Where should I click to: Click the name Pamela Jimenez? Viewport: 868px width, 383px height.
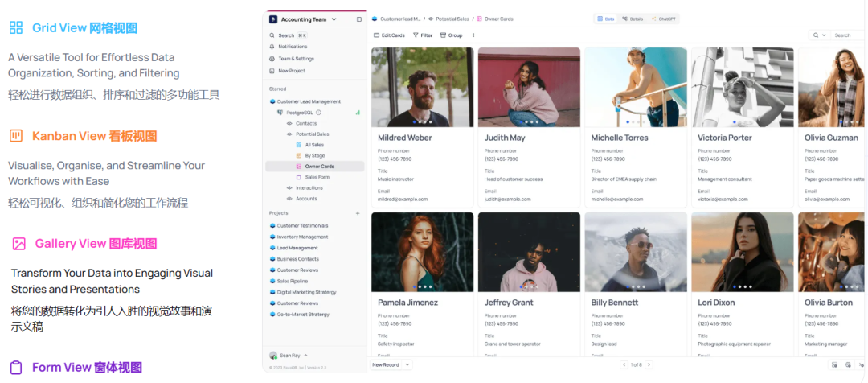point(408,303)
